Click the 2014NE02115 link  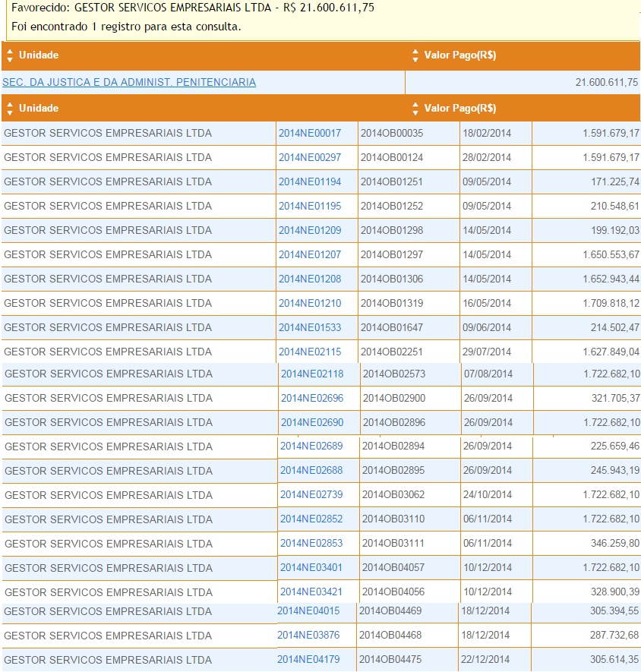pos(310,352)
